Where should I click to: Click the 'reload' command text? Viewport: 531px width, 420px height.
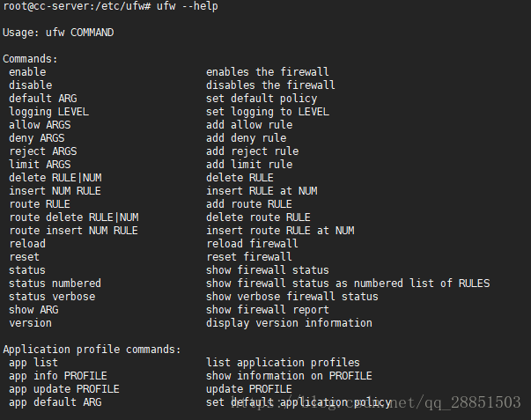[27, 244]
